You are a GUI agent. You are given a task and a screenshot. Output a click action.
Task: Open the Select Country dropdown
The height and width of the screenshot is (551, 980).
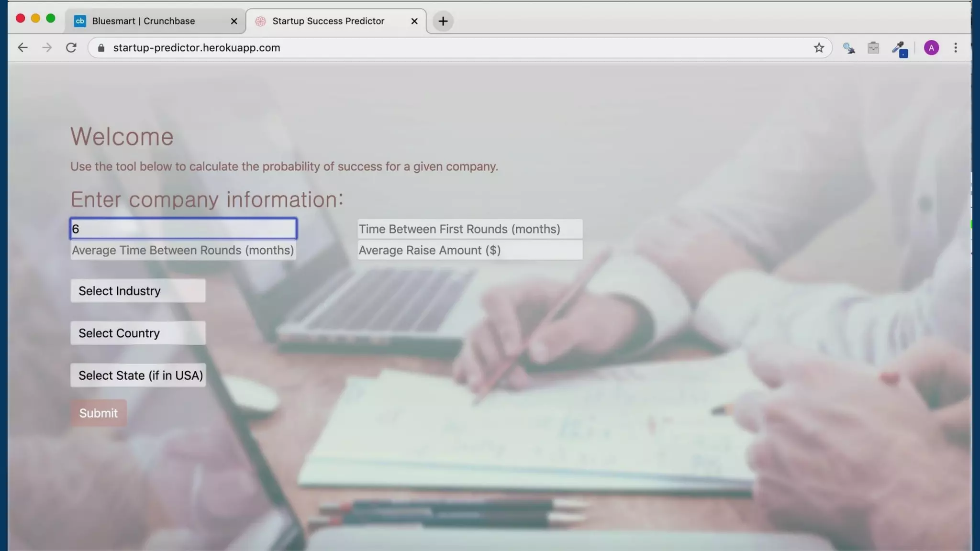138,333
